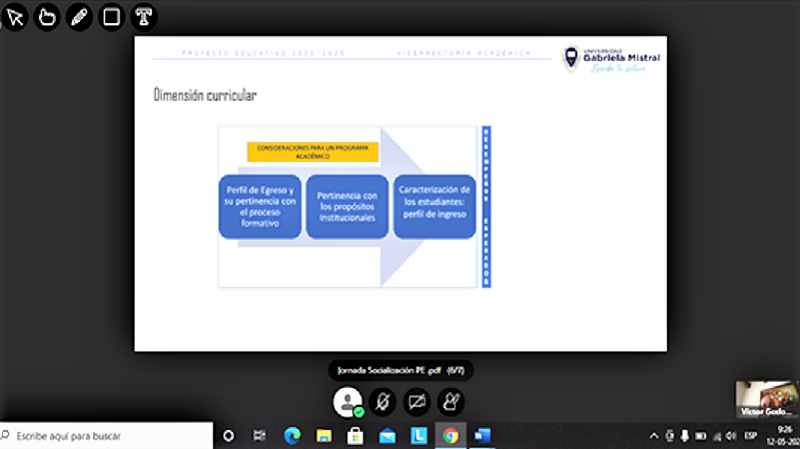Toggle the muted microphone button
800x449 pixels.
pos(383,402)
